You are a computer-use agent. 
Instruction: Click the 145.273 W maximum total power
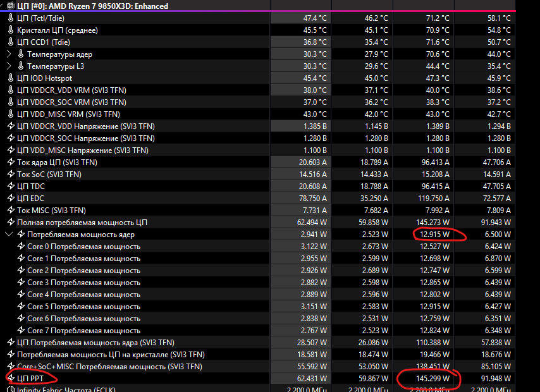pos(433,223)
